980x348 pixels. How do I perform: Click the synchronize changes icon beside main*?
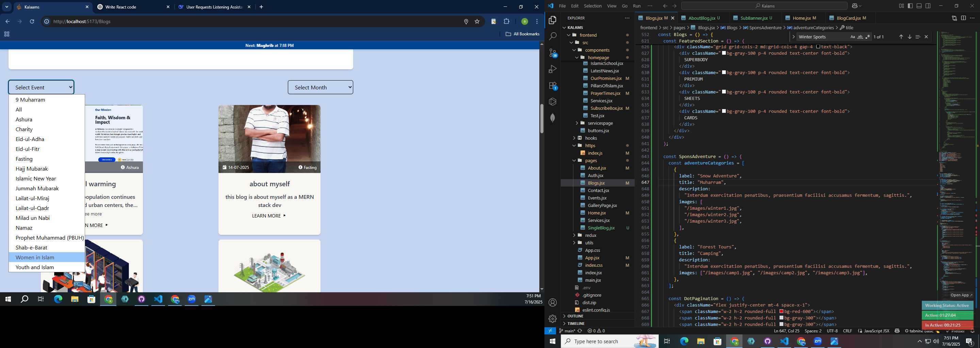point(580,331)
